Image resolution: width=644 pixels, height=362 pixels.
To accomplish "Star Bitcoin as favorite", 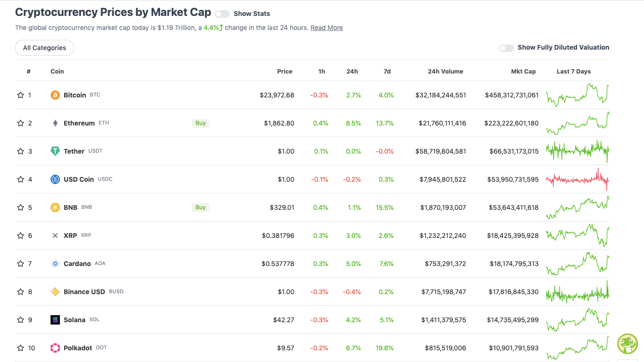I will click(21, 95).
